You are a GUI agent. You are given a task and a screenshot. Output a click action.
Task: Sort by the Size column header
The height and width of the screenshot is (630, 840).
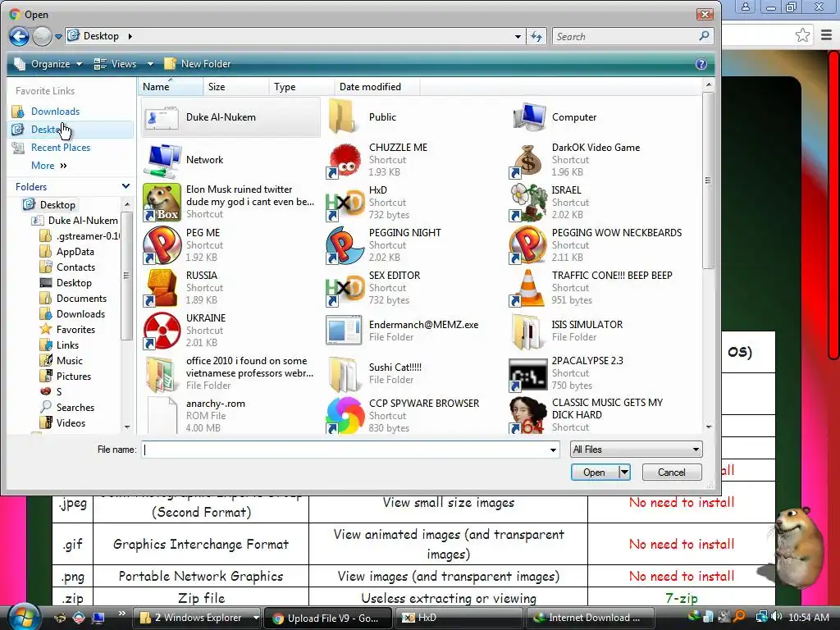pos(235,87)
